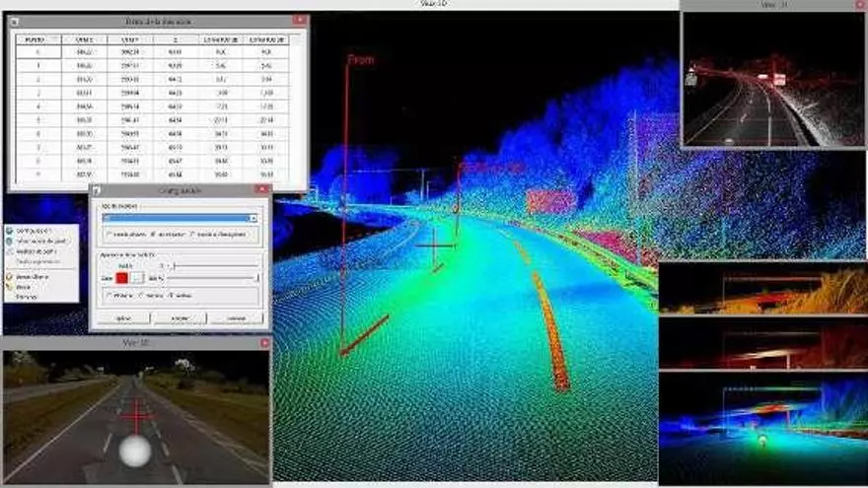Click the red color swatch in the dialog
868x488 pixels.
[x=122, y=279]
